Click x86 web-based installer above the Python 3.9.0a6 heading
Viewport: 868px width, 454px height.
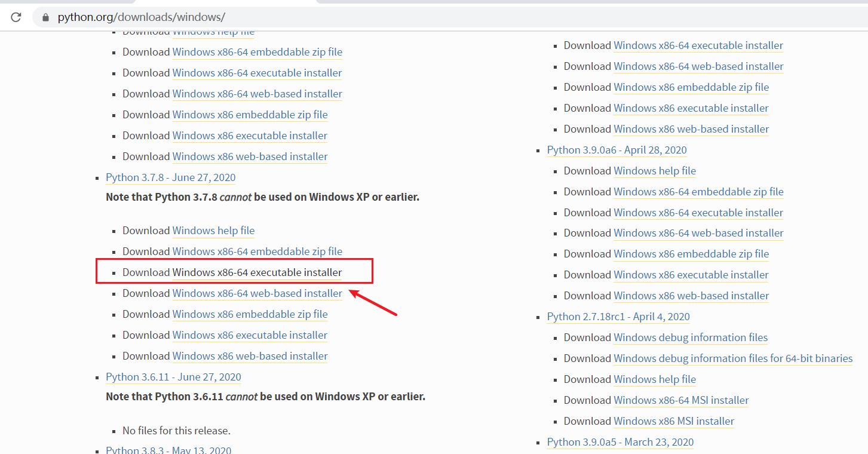(x=691, y=129)
